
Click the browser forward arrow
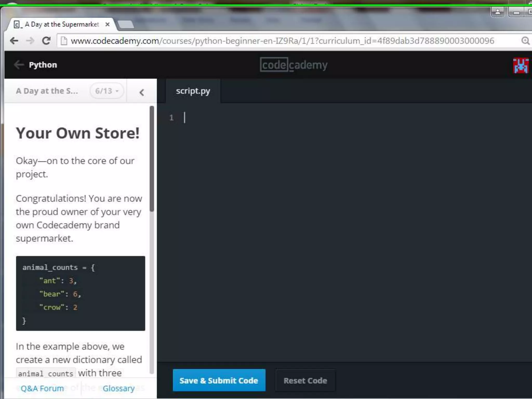(x=30, y=41)
